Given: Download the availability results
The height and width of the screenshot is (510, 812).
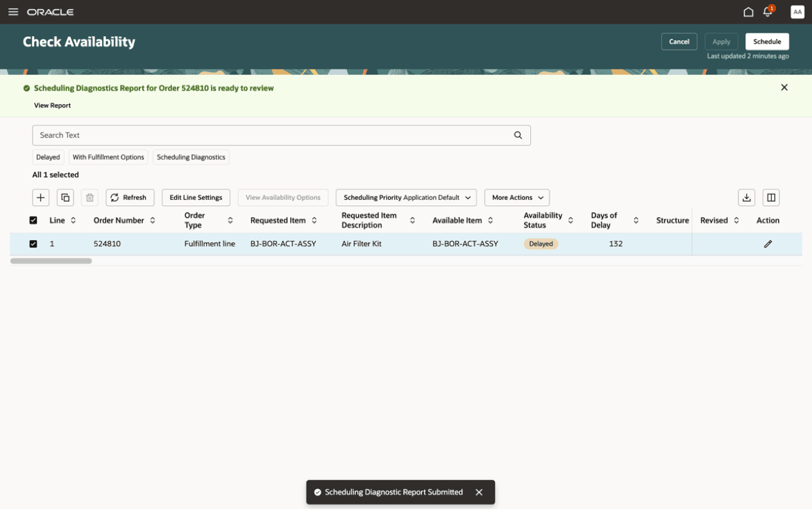Looking at the screenshot, I should point(747,197).
